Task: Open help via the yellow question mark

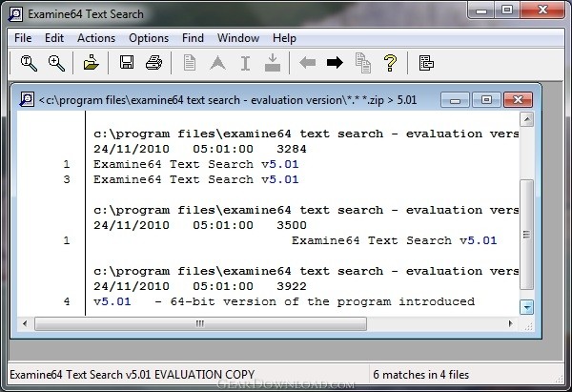Action: [x=390, y=63]
